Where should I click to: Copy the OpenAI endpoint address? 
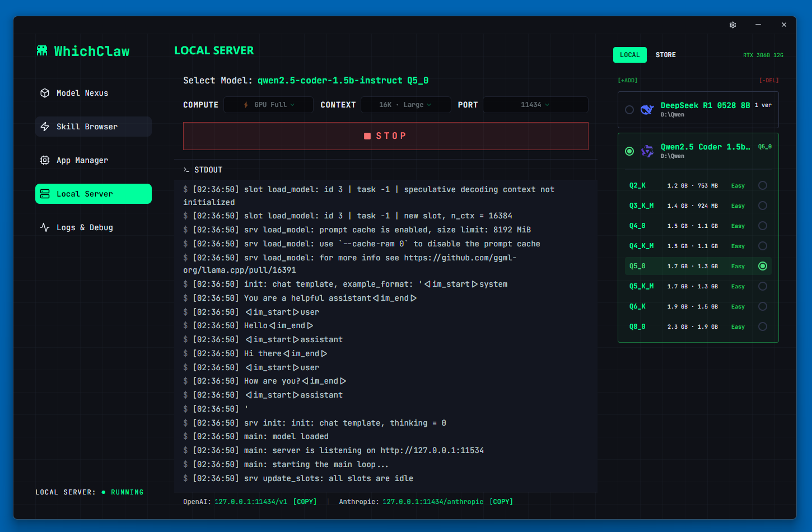(x=305, y=501)
